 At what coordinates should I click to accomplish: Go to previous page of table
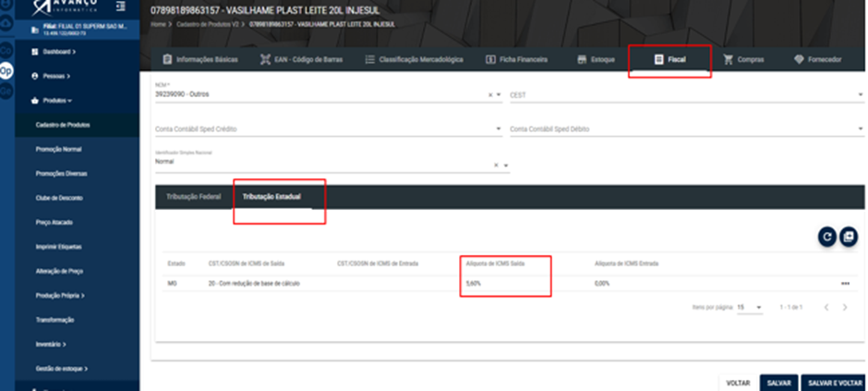click(x=826, y=308)
